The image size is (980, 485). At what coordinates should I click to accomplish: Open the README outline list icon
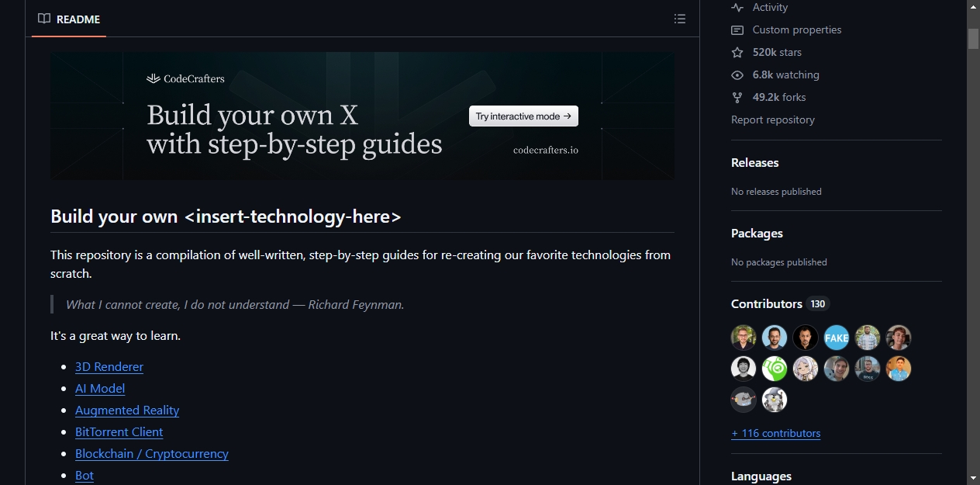[x=680, y=19]
